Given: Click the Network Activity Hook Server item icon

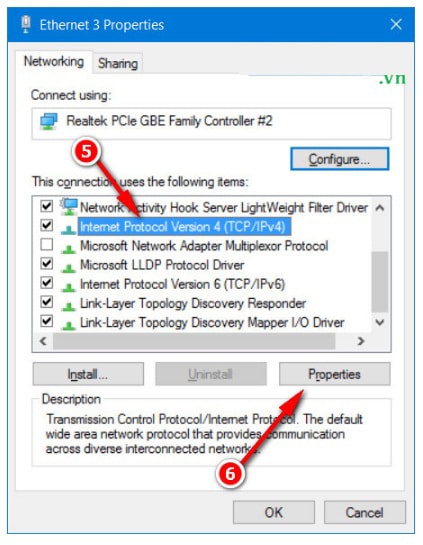Looking at the screenshot, I should (x=68, y=207).
